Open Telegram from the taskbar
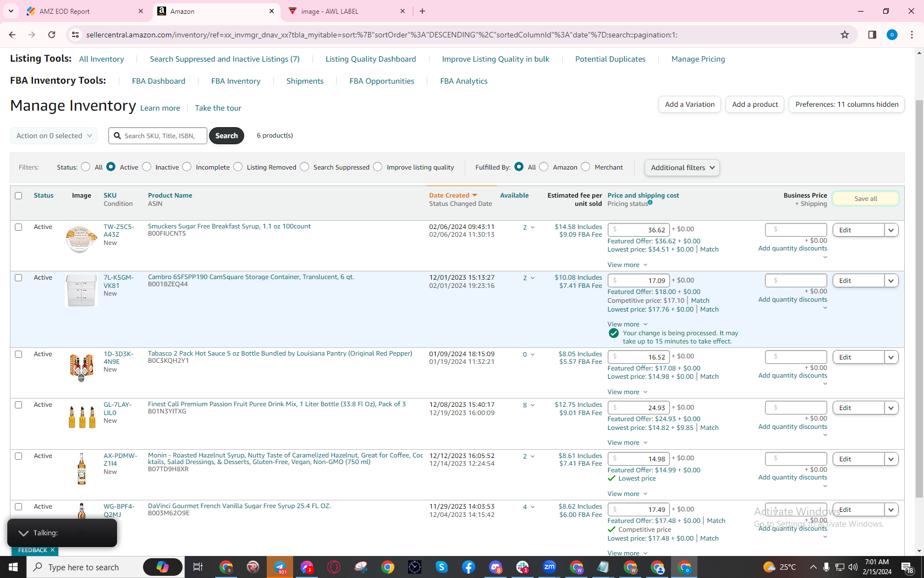This screenshot has height=578, width=924. point(280,567)
